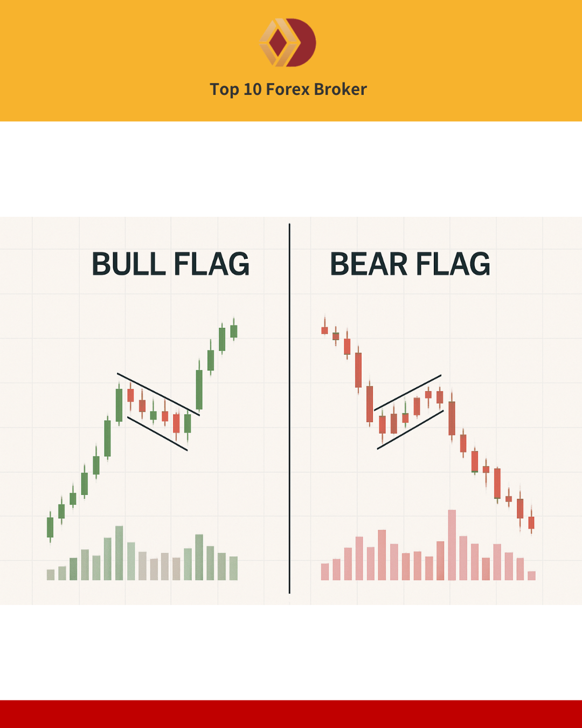This screenshot has height=728, width=582.
Task: Pick the last green candle atop bull chart
Action: (233, 331)
